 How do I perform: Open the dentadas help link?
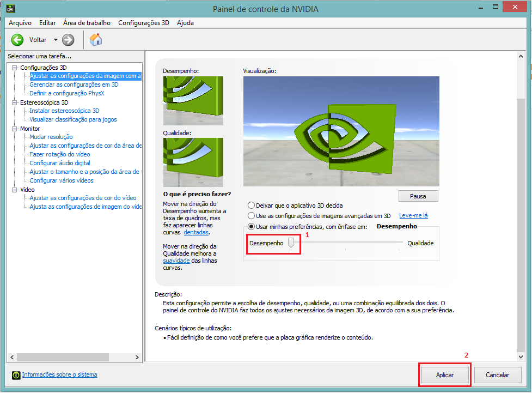[196, 232]
